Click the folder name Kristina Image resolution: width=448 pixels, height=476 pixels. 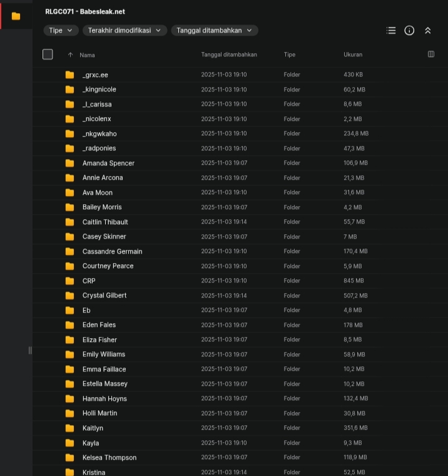click(x=94, y=472)
